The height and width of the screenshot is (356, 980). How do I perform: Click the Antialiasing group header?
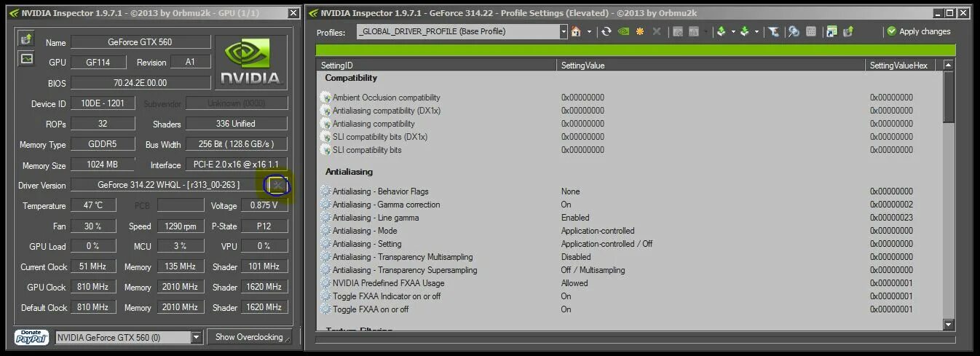tap(349, 172)
